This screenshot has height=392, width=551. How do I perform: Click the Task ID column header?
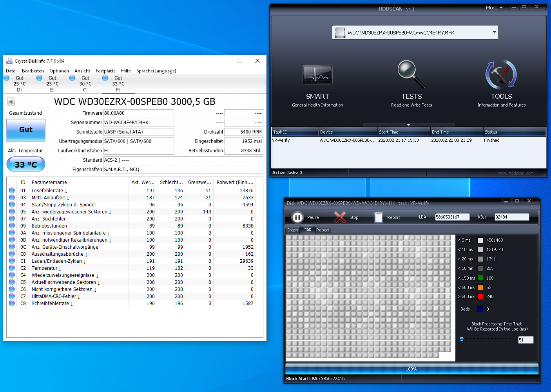[x=295, y=132]
